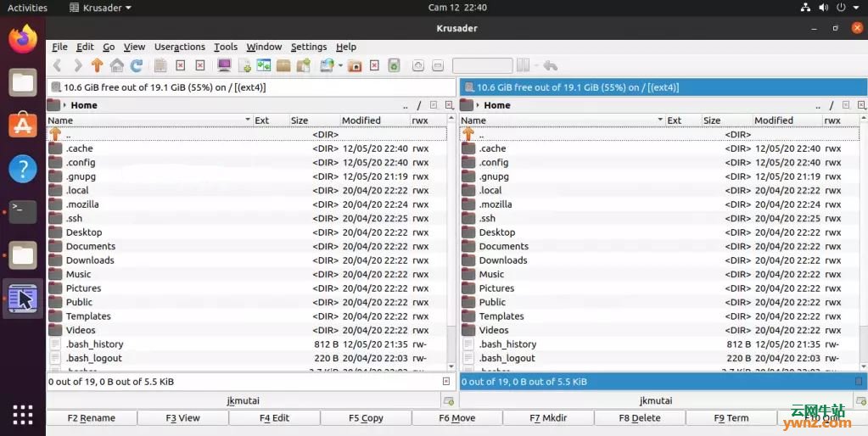Open Terminal from the dock

23,212
